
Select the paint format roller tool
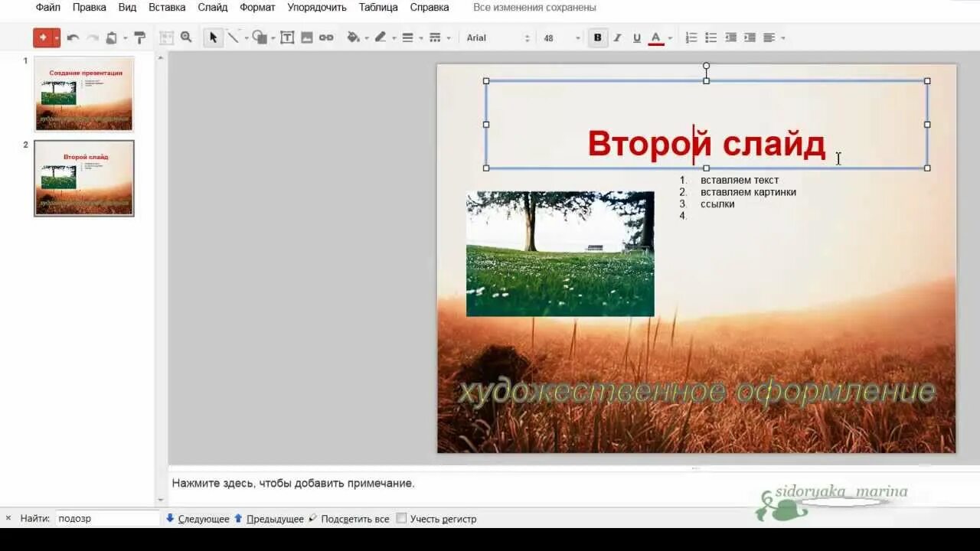[x=139, y=37]
